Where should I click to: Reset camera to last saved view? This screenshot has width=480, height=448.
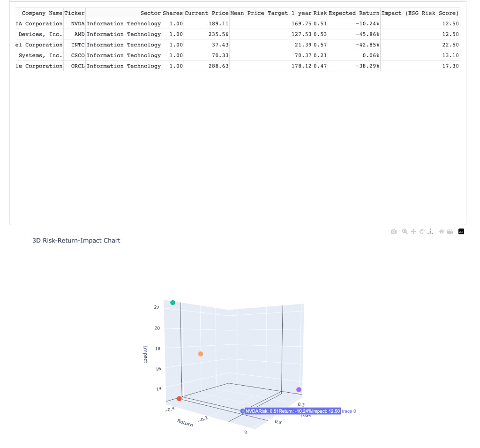(x=450, y=231)
